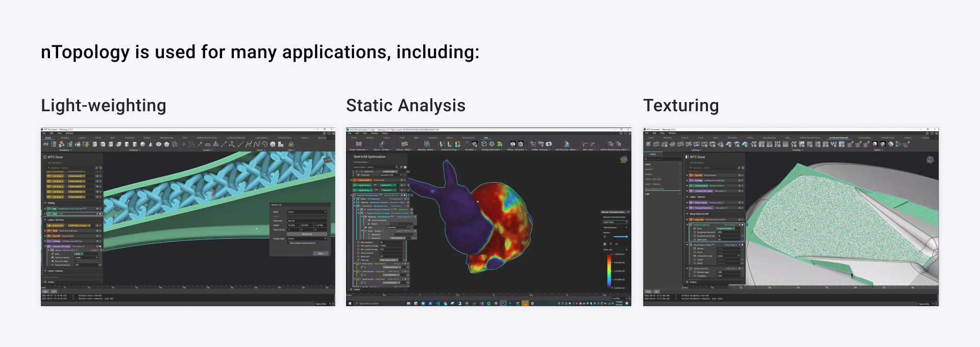Viewport: 980px width, 347px height.
Task: Enable 'Show volume mesh elements' checkbox
Action: pos(288,243)
